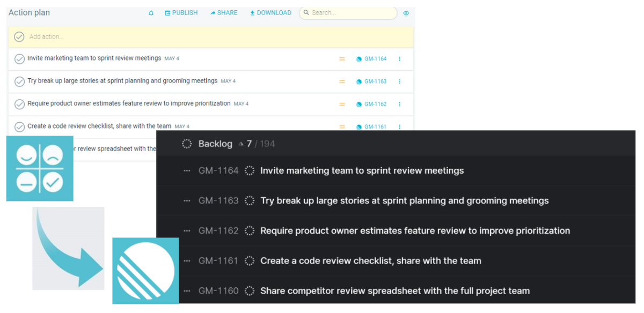644x313 pixels.
Task: Change the status circle of Backlog issue GM-1161
Action: [250, 260]
